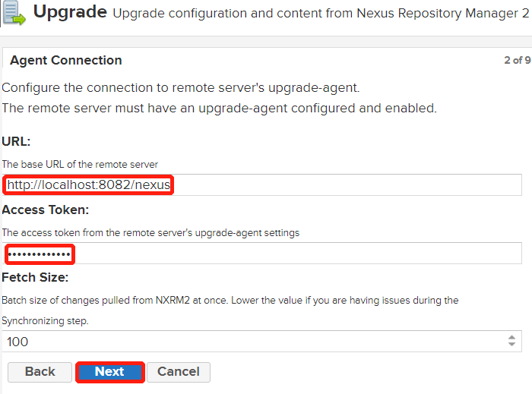Click into the Fetch Size number box
This screenshot has height=394, width=532.
pyautogui.click(x=251, y=342)
